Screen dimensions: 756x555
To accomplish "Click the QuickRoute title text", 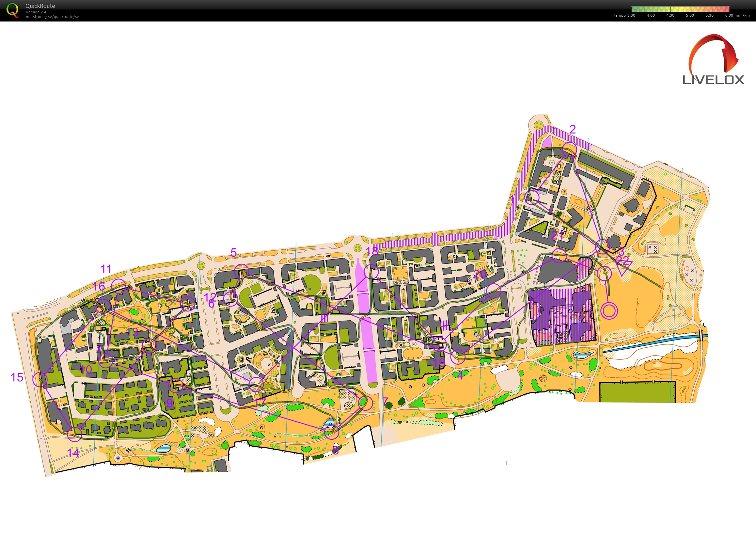I will [x=40, y=6].
